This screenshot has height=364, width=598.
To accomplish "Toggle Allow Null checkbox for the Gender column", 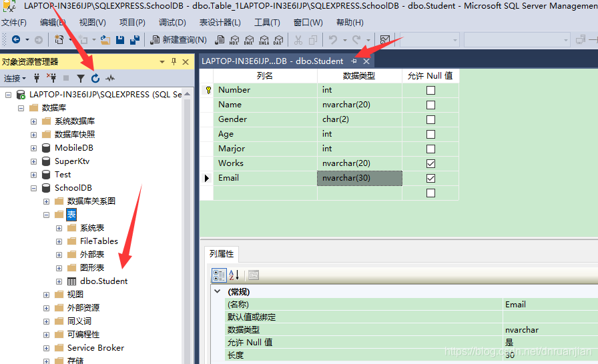I will [430, 119].
